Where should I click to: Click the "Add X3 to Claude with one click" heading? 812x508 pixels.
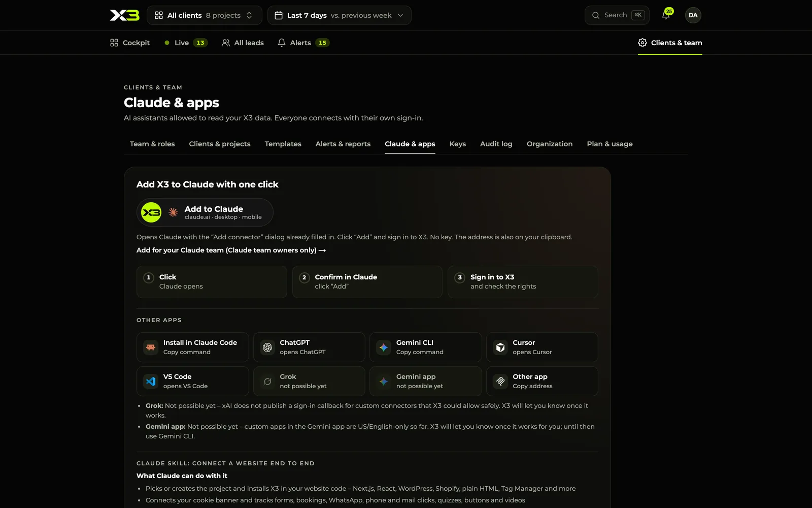(207, 184)
